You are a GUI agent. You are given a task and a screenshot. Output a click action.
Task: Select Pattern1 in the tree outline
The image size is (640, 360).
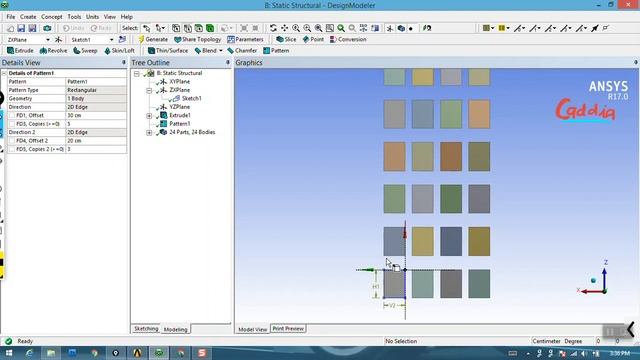[x=180, y=124]
